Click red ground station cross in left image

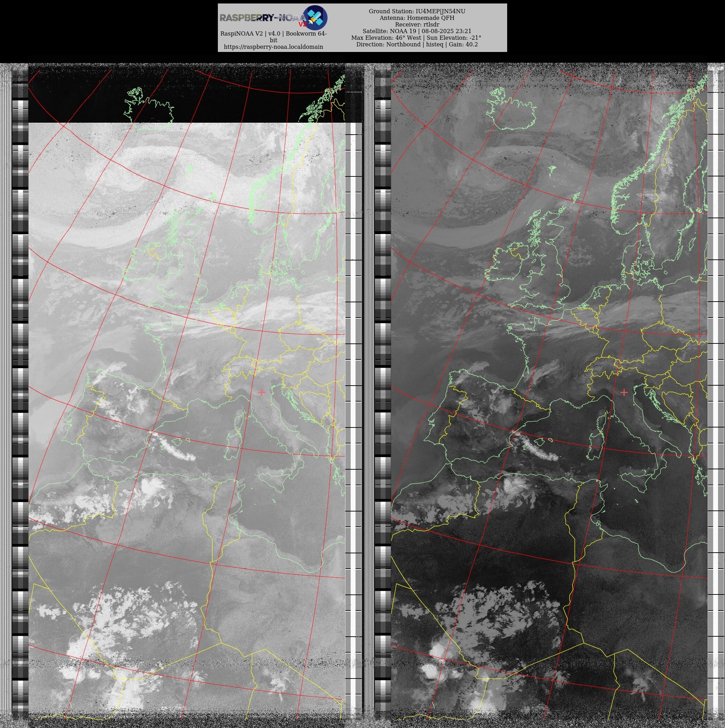pos(261,392)
